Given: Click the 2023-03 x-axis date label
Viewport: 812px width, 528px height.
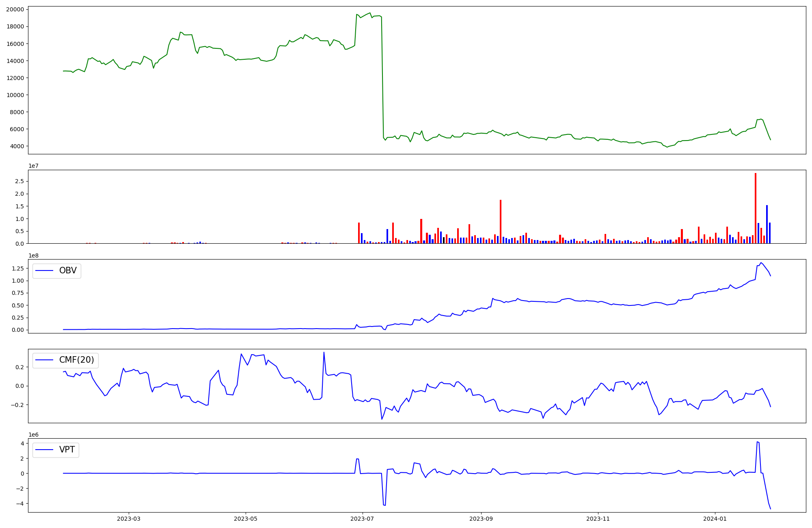Looking at the screenshot, I should point(129,519).
